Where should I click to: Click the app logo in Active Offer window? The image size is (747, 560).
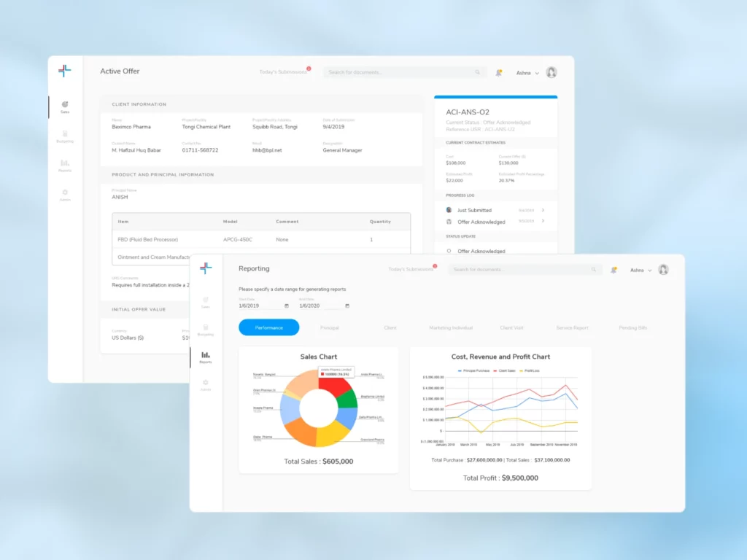pyautogui.click(x=64, y=71)
